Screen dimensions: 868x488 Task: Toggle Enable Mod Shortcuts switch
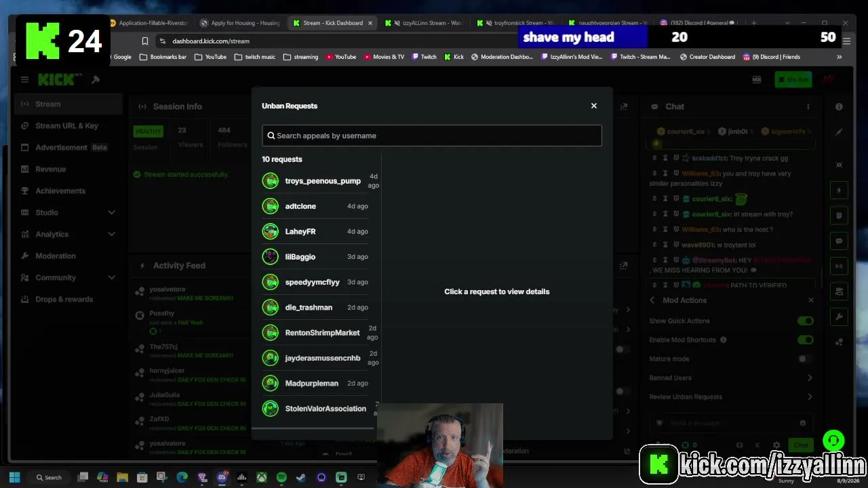coord(805,340)
